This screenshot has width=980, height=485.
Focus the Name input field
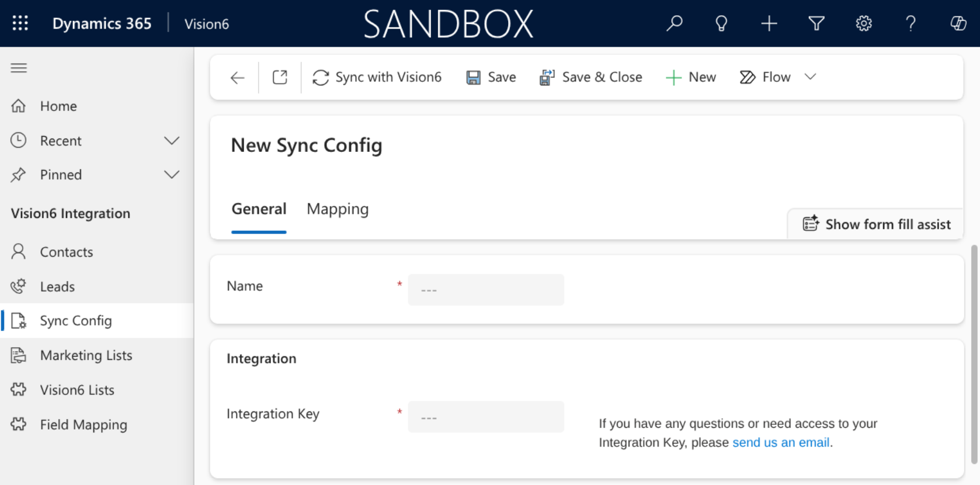tap(486, 290)
